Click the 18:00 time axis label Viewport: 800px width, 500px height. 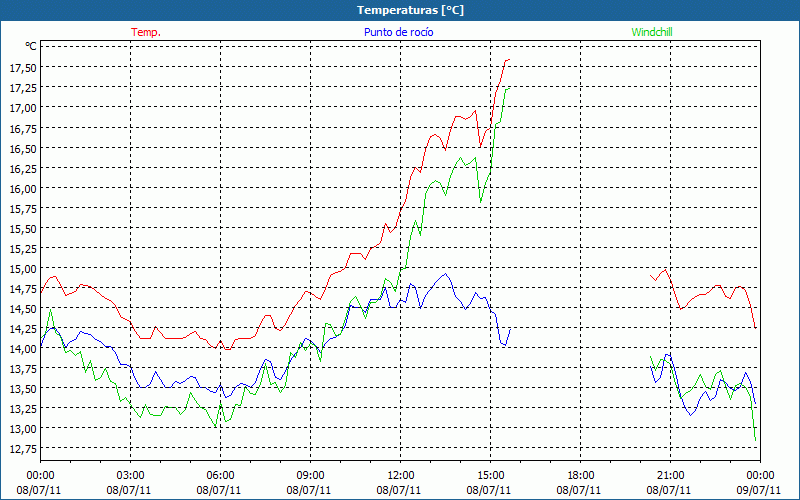(x=581, y=476)
